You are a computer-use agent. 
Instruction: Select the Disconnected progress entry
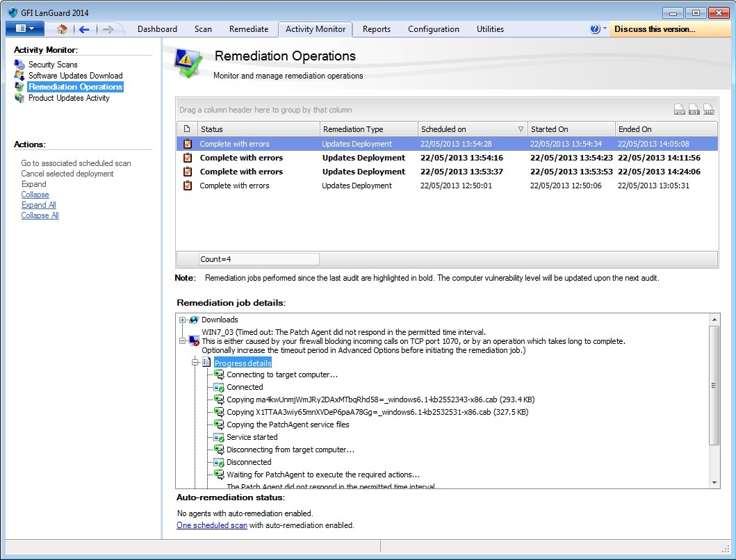[249, 462]
